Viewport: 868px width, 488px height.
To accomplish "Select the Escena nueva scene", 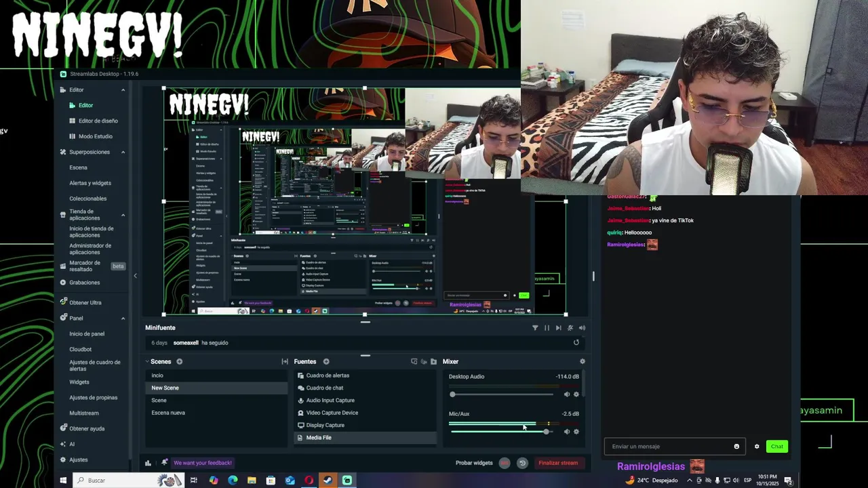I will click(217, 413).
